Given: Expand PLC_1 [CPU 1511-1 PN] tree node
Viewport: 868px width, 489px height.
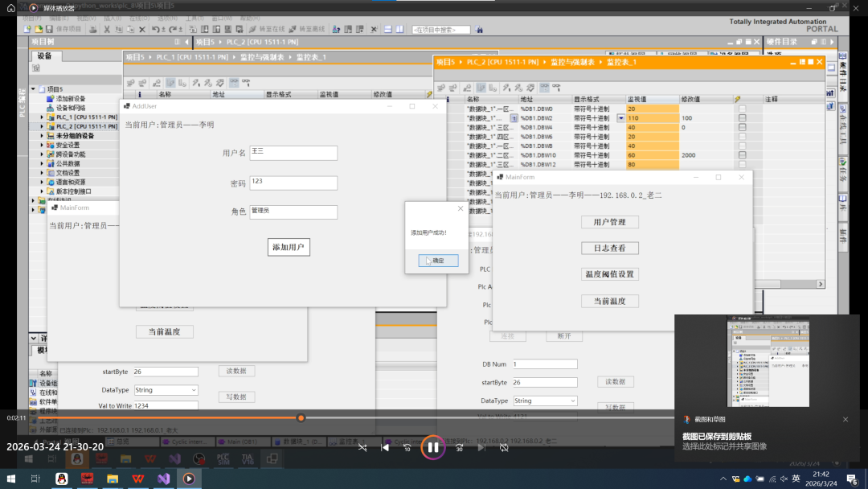Looking at the screenshot, I should pyautogui.click(x=42, y=117).
